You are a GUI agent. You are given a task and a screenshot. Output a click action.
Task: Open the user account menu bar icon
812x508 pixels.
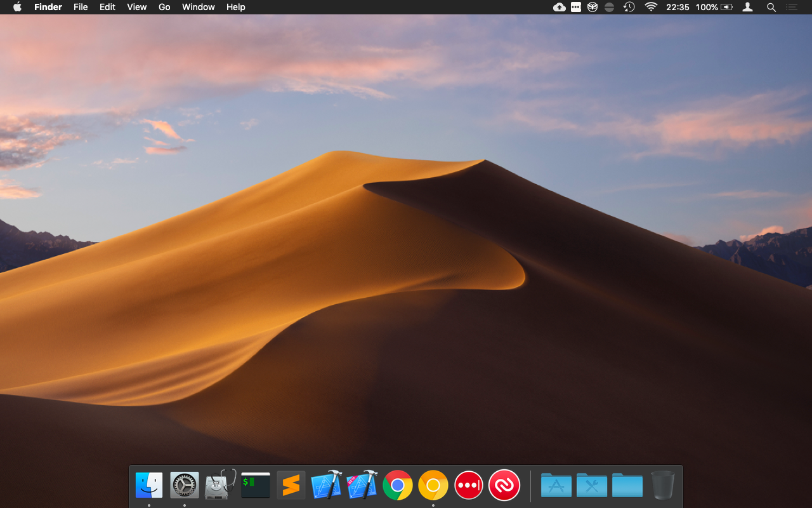[x=748, y=7]
